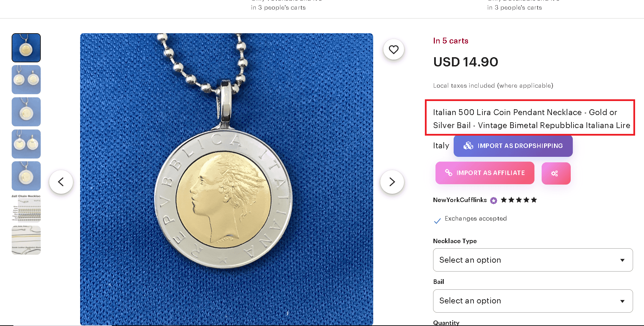Toggle the favorite heart on the listing photo
This screenshot has height=326, width=644.
[393, 49]
